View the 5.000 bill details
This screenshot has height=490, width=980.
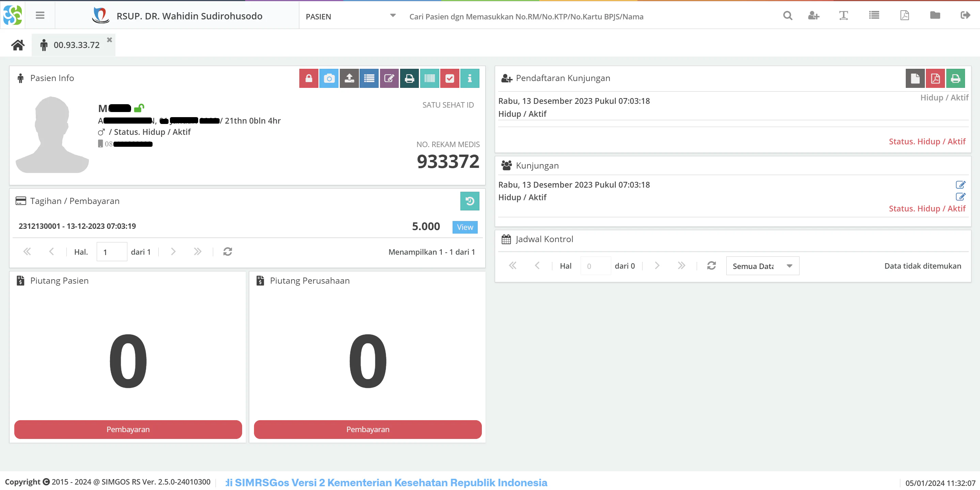tap(465, 227)
